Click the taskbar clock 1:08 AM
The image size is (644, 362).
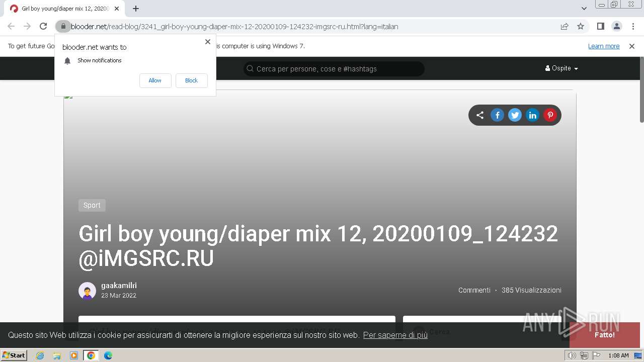coord(618,355)
